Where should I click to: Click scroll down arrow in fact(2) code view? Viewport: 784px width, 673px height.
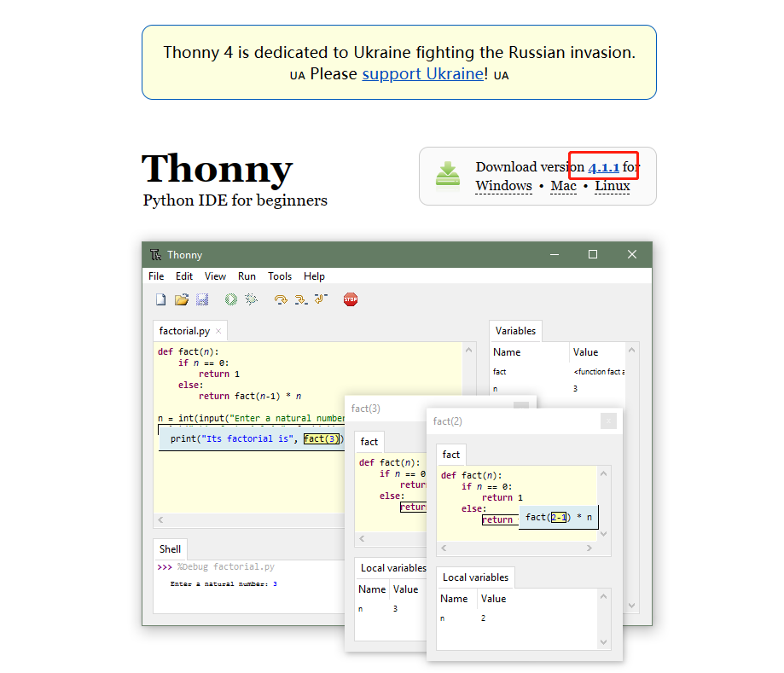click(x=603, y=534)
